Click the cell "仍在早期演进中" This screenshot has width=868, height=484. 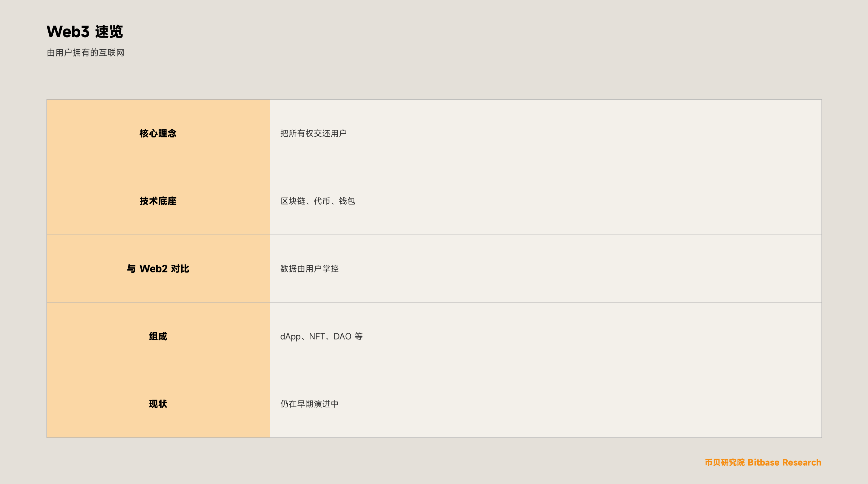pos(546,404)
